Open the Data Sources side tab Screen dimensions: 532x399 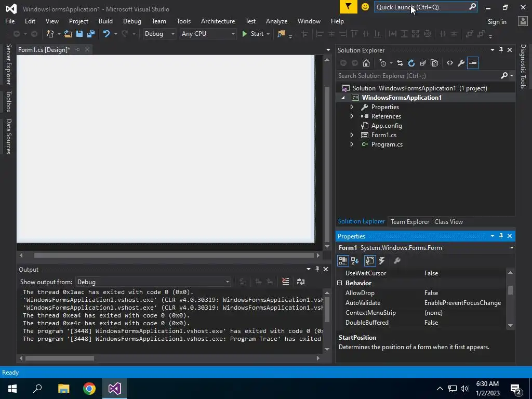pos(8,137)
